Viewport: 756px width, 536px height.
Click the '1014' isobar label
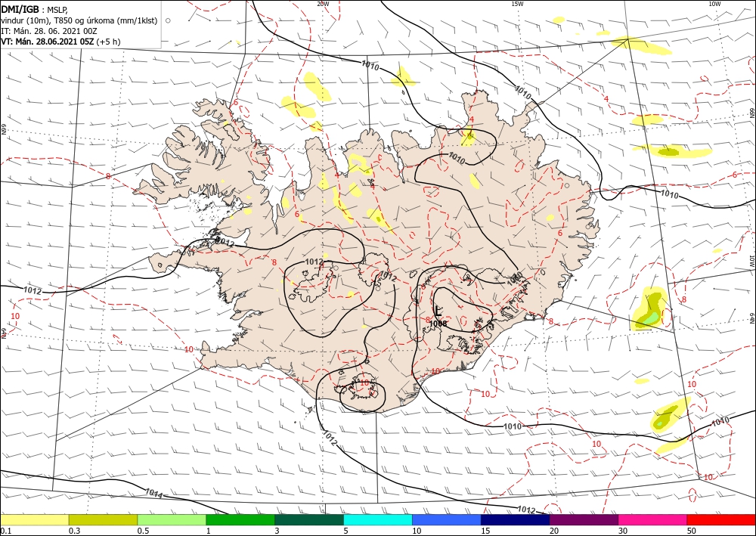tap(153, 493)
